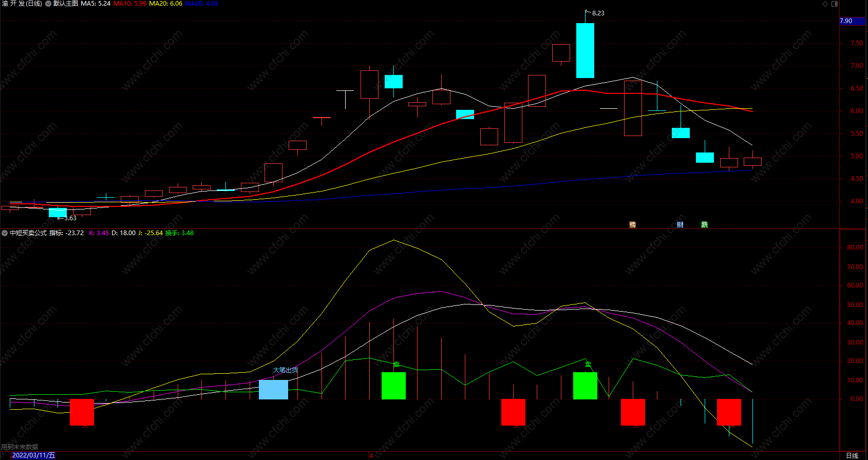The width and height of the screenshot is (868, 460).
Task: Click the 默认主图 label
Action: coord(66,4)
